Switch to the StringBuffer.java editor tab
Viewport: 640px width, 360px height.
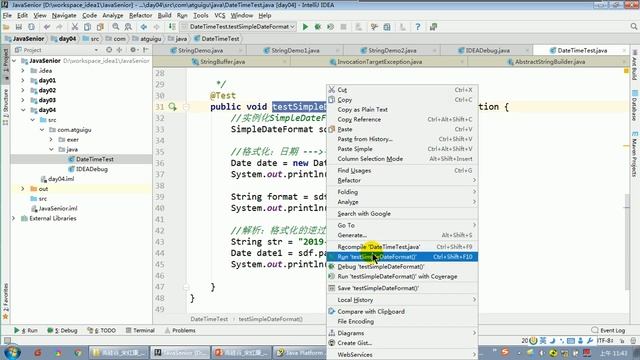tap(222, 62)
